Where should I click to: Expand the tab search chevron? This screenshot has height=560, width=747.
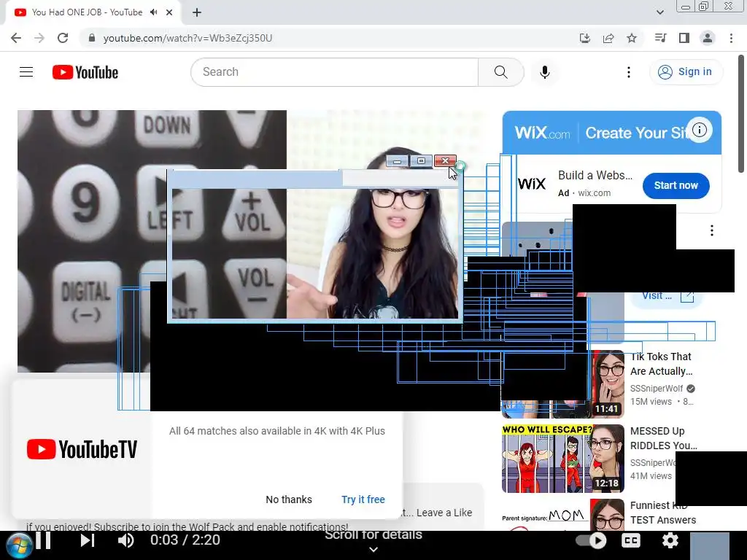tap(660, 12)
